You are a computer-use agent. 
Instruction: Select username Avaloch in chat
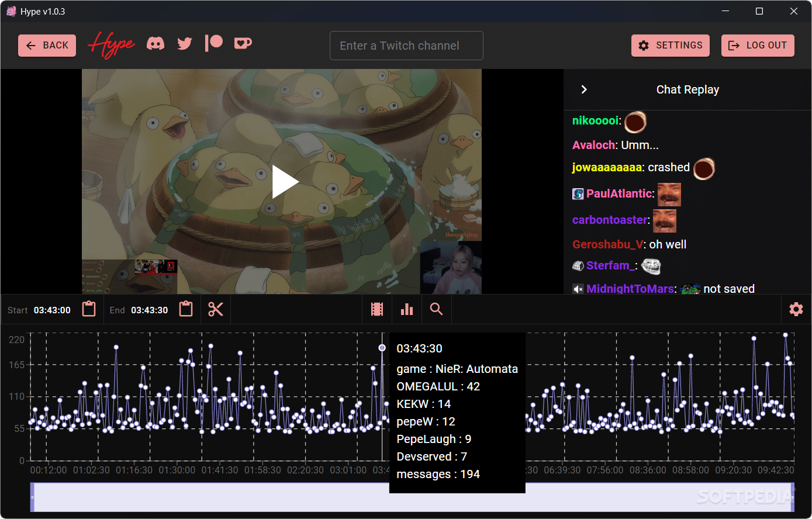pyautogui.click(x=593, y=145)
